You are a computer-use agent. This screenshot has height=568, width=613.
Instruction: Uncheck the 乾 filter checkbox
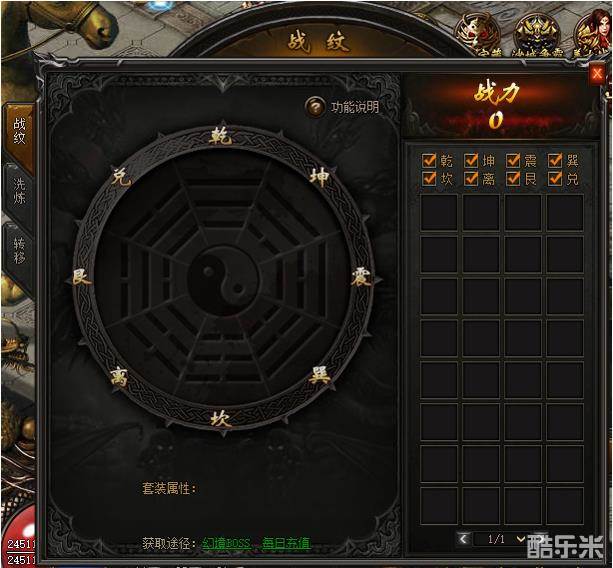click(429, 160)
